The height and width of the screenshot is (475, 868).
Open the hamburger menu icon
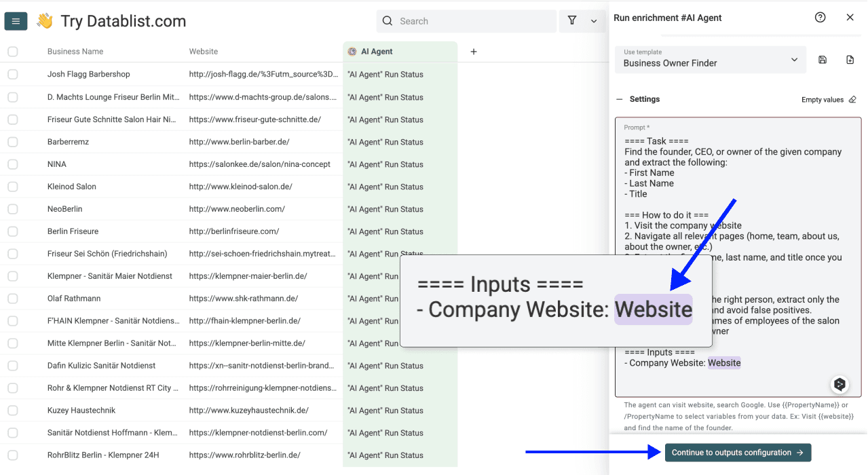point(16,20)
